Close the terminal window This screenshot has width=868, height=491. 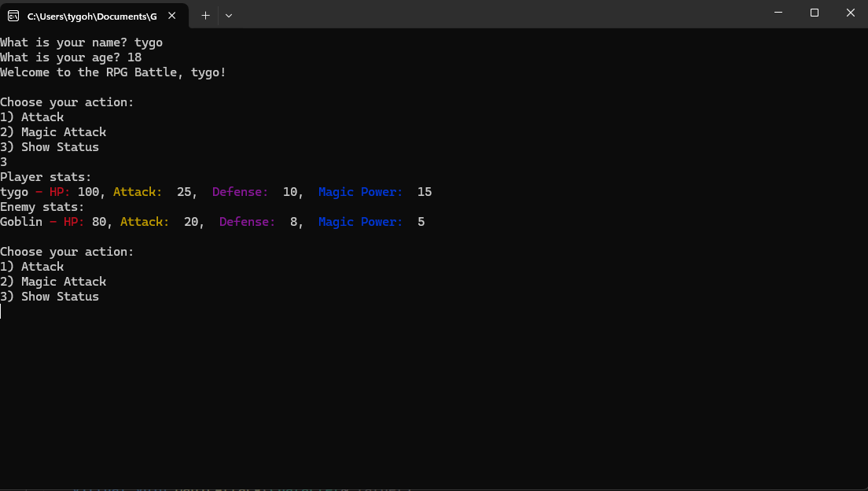point(850,13)
